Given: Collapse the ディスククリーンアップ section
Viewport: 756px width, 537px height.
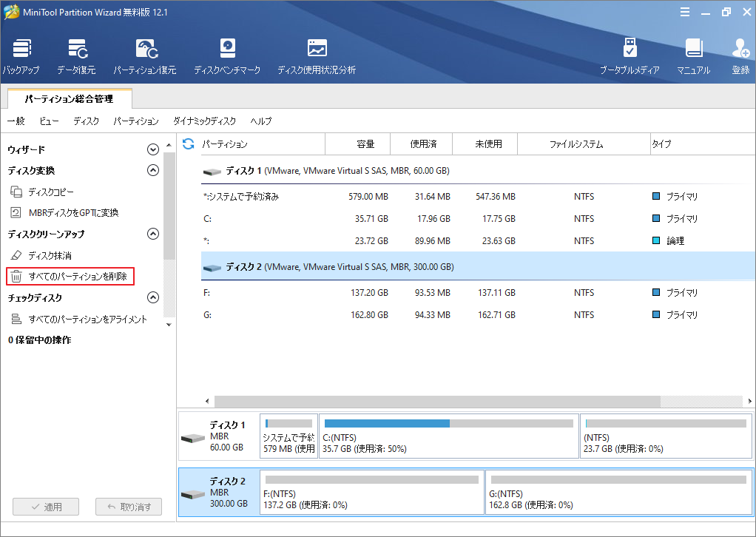Looking at the screenshot, I should point(153,234).
